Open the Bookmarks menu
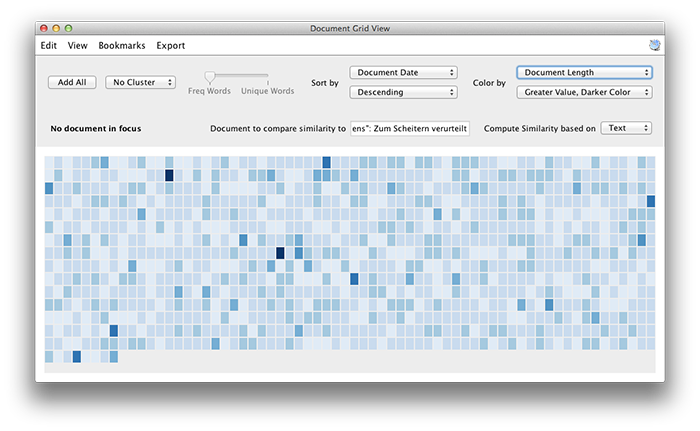The height and width of the screenshot is (431, 700). point(122,46)
